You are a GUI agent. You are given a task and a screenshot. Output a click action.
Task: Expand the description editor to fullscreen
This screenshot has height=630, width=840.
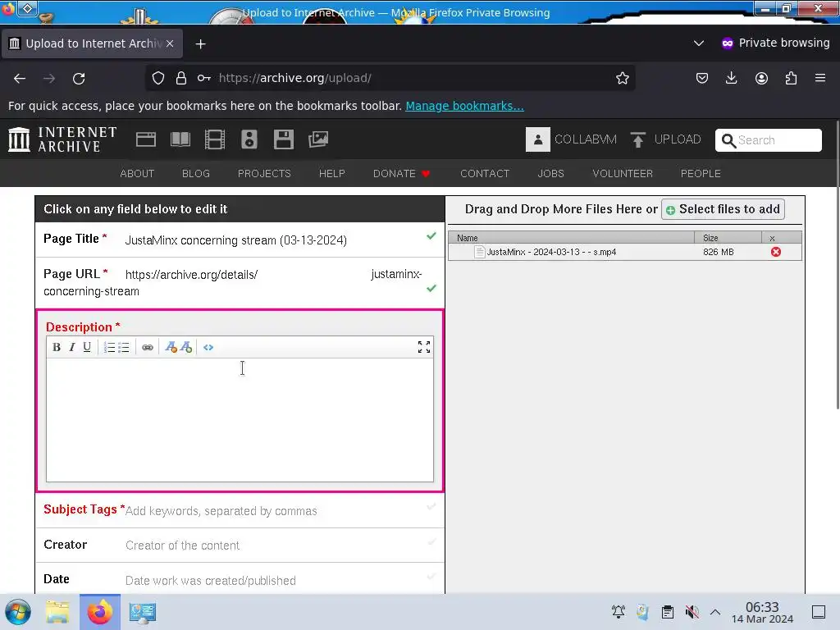(424, 347)
